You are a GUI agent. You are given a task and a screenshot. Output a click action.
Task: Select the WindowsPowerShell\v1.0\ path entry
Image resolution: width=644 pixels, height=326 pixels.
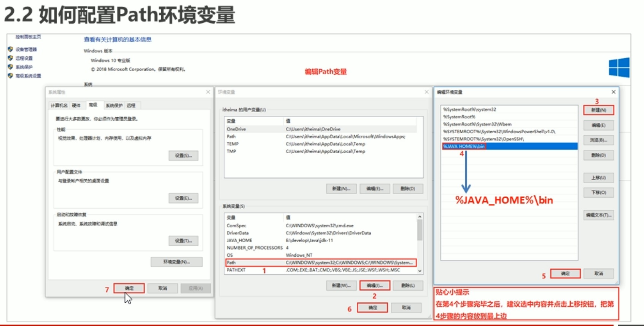[x=509, y=131]
